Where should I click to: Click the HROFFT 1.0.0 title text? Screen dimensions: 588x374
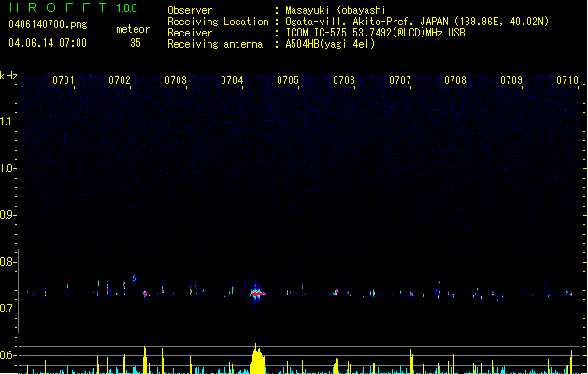coord(74,7)
